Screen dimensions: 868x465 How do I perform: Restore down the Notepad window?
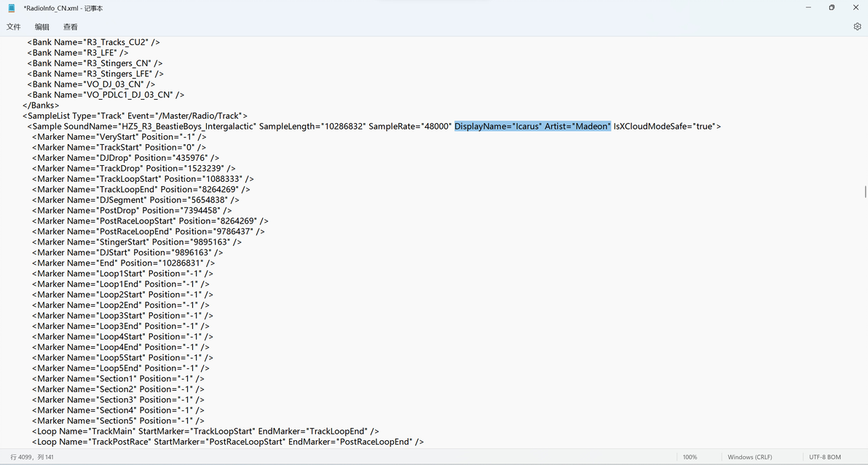832,8
